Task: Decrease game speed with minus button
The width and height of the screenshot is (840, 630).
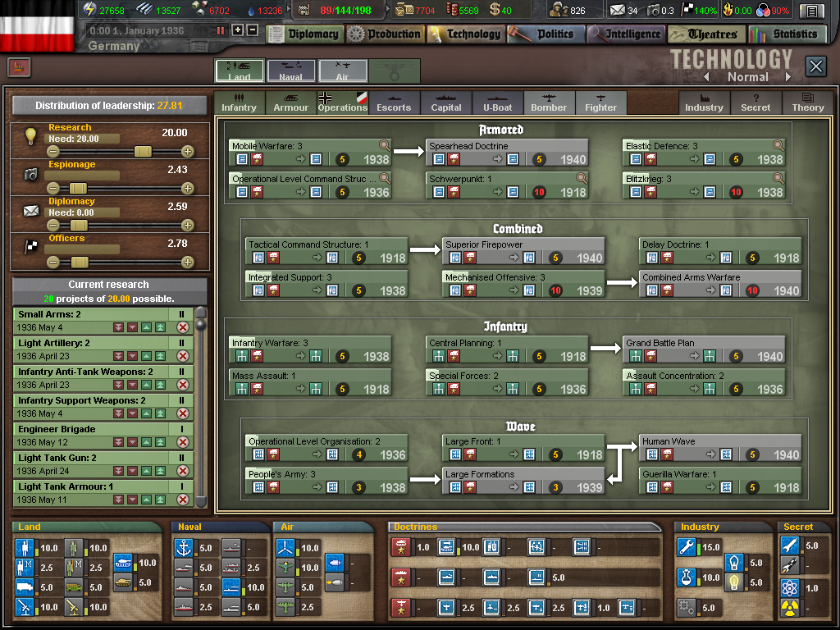Action: pyautogui.click(x=253, y=30)
